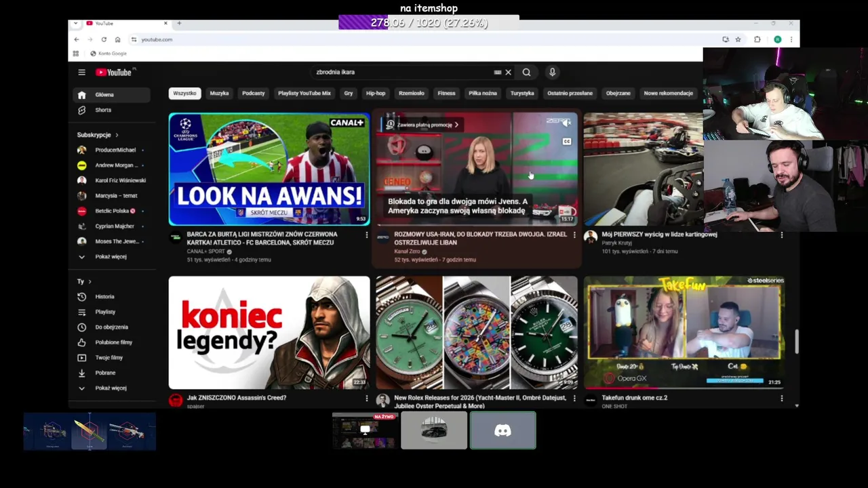Select the Hip-hop filter chip
The image size is (868, 488).
[376, 93]
